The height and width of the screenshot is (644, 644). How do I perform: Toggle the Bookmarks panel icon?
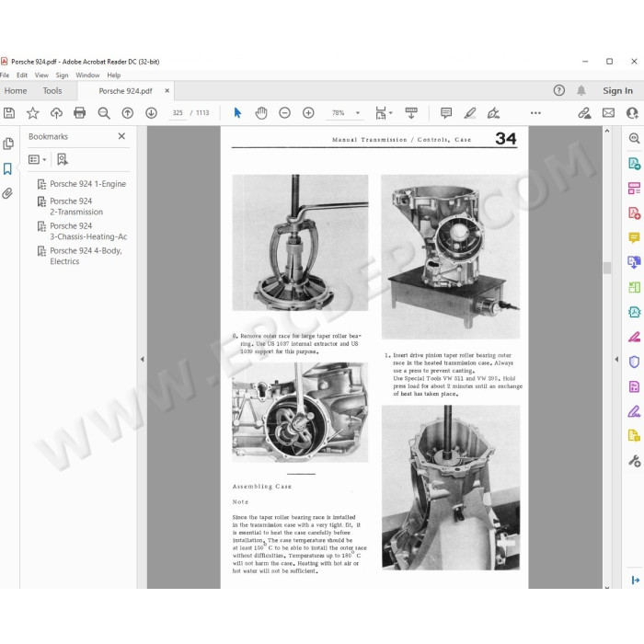pos(7,168)
